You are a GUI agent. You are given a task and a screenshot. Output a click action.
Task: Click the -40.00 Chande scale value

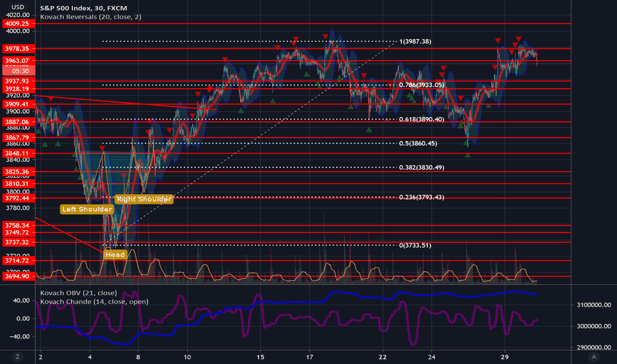point(21,336)
